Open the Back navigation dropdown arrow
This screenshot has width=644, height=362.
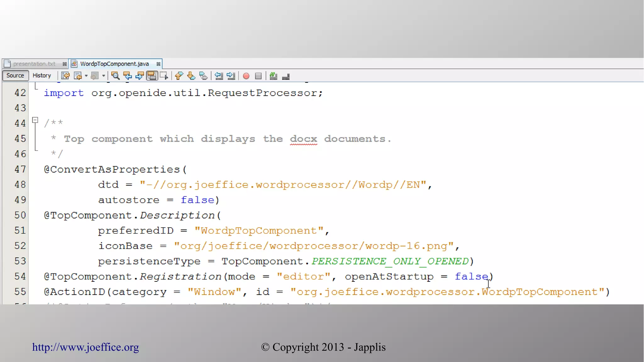click(86, 76)
